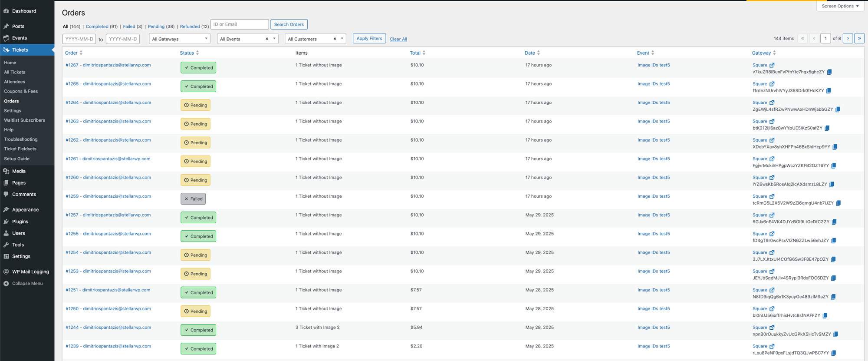This screenshot has height=361, width=868.
Task: Focus the ID or Email search field
Action: pos(240,24)
